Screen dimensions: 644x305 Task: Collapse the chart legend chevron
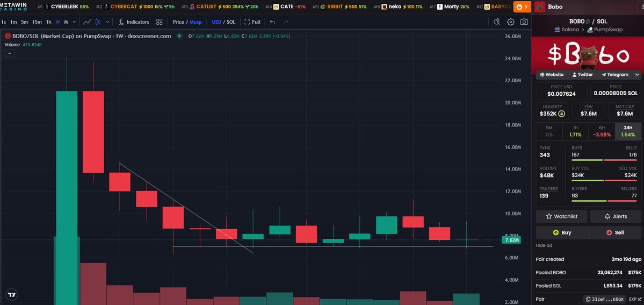click(10, 53)
